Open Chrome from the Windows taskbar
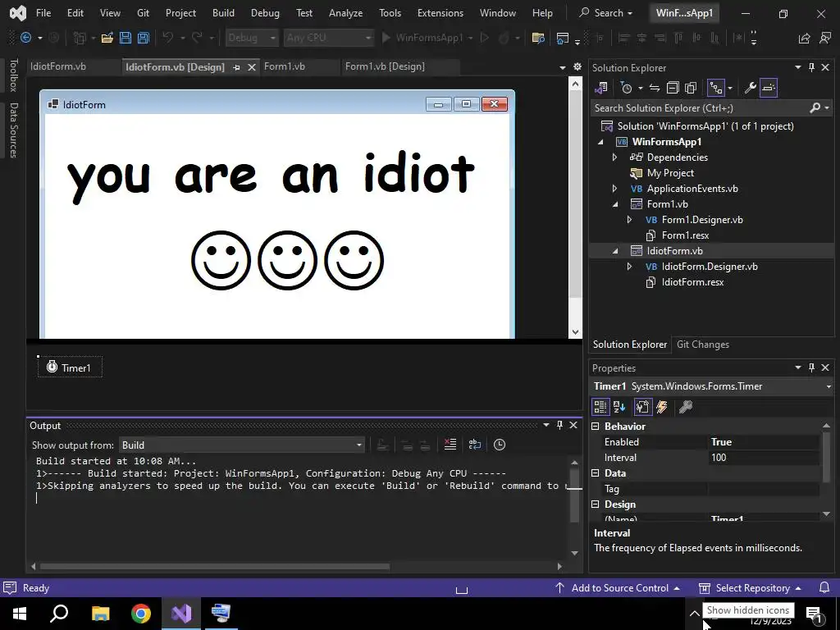 coord(141,614)
